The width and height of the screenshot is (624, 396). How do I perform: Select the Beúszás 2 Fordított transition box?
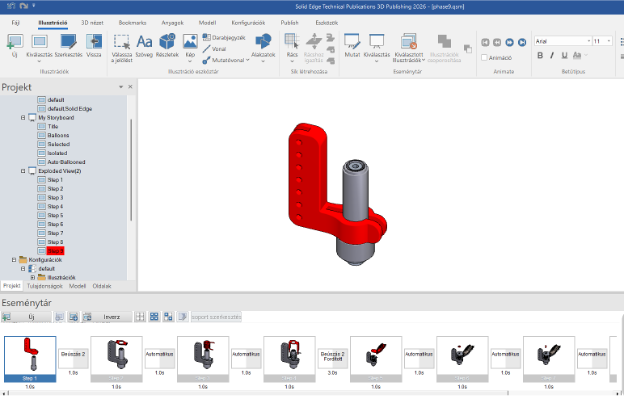(x=333, y=358)
